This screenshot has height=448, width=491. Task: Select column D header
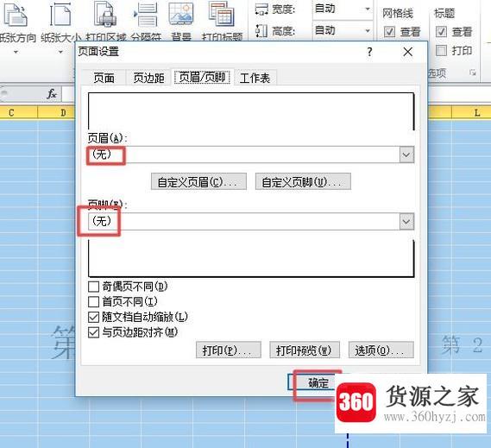63,113
